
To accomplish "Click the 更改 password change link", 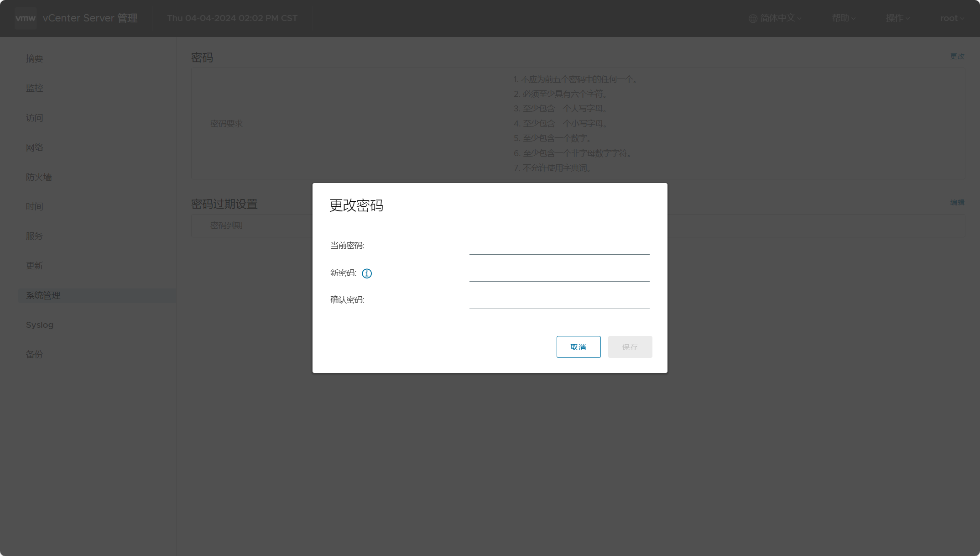I will tap(957, 56).
